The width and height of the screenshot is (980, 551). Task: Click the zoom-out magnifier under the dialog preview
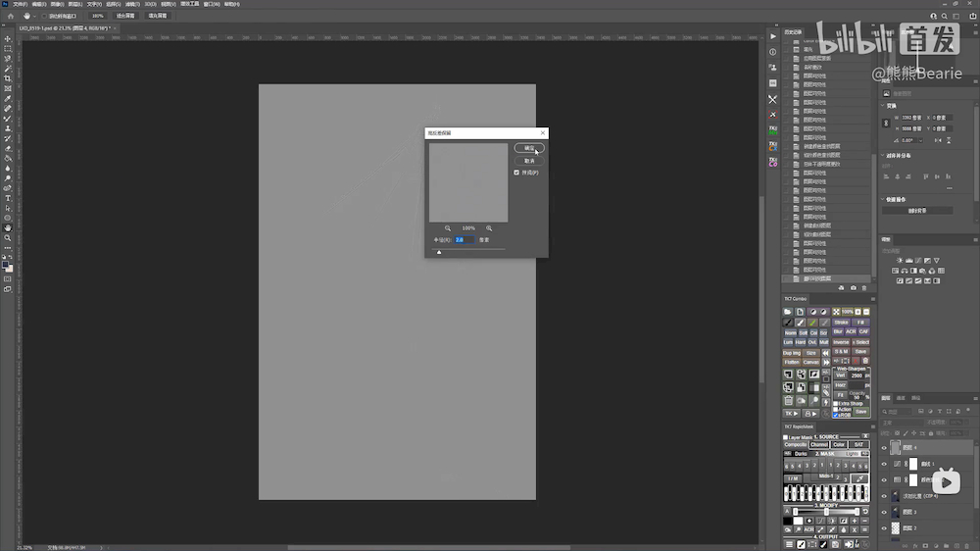[448, 227]
